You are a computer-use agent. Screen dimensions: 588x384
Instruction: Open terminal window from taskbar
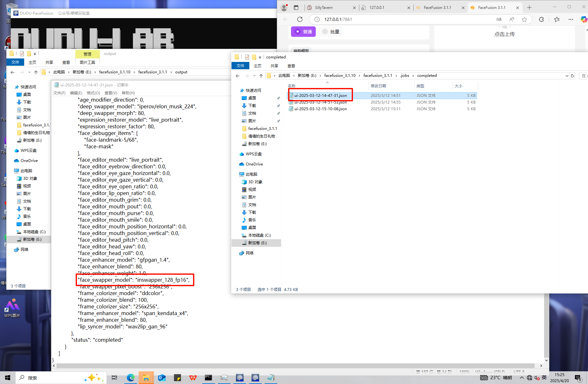click(208, 378)
